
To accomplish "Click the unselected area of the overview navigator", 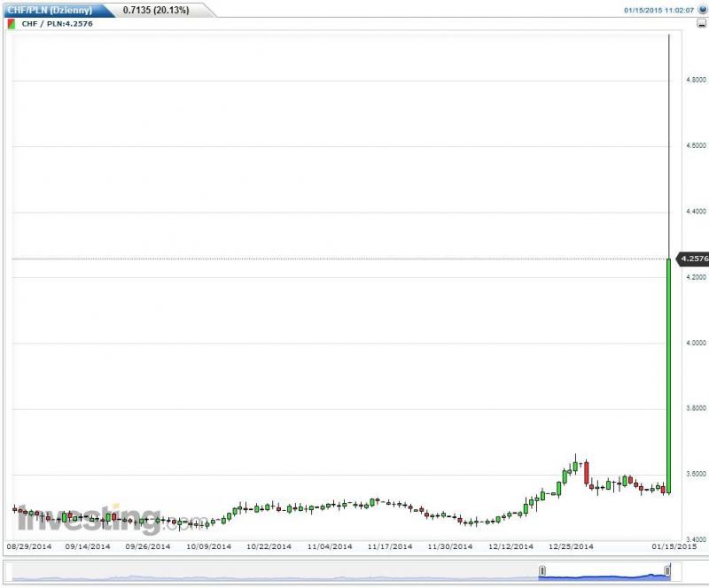I will [266, 573].
